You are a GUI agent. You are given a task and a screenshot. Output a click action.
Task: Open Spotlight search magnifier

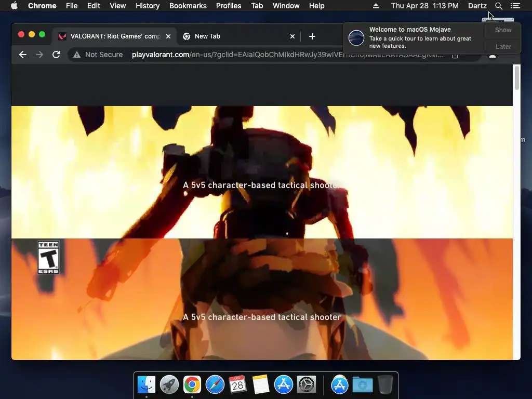click(498, 6)
